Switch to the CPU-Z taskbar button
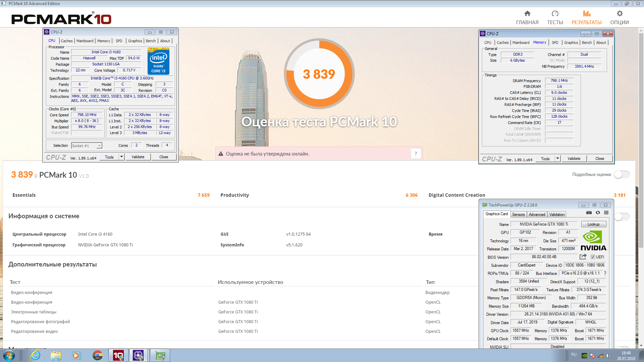The height and width of the screenshot is (362, 644). [139, 355]
